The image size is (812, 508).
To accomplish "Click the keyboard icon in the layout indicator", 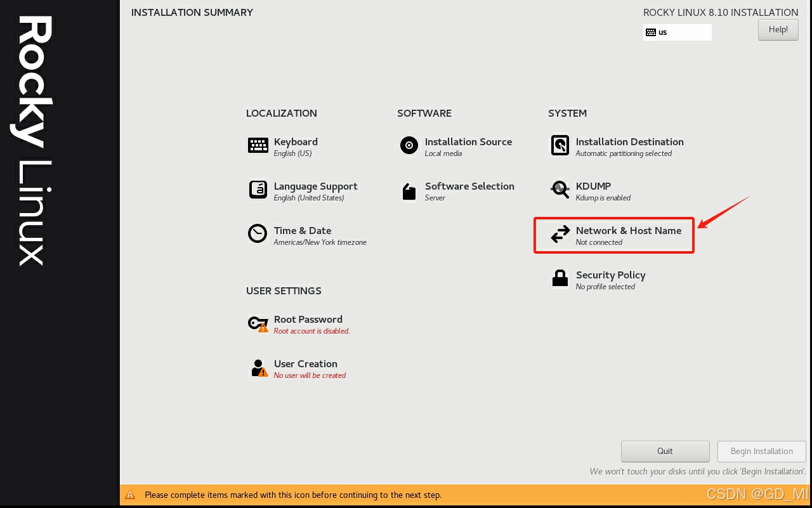I will tap(651, 32).
